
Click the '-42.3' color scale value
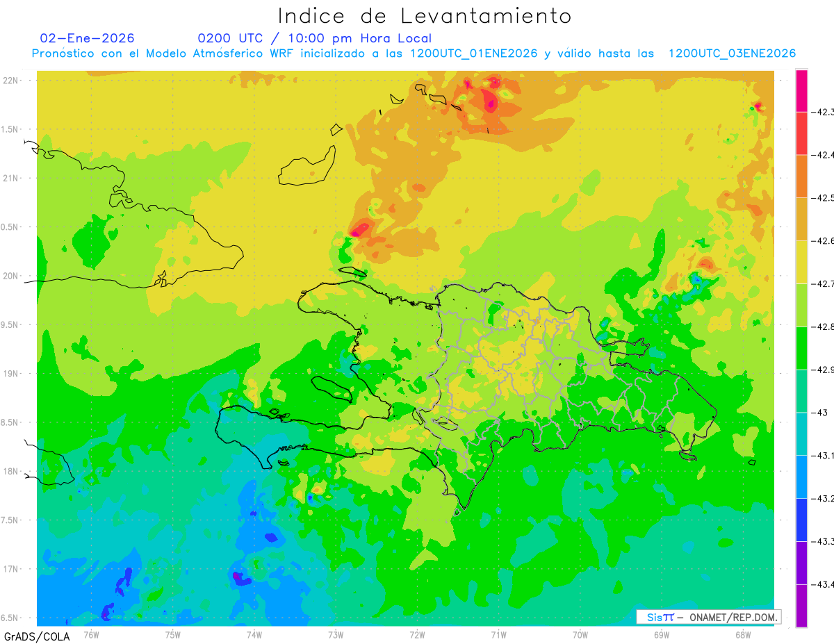pyautogui.click(x=821, y=112)
